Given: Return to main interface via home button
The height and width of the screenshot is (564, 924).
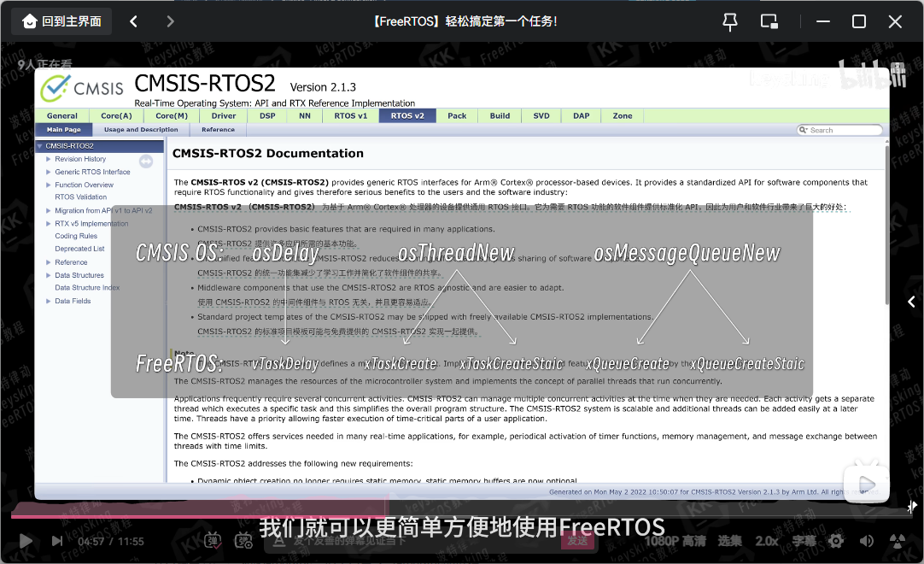Looking at the screenshot, I should tap(61, 22).
